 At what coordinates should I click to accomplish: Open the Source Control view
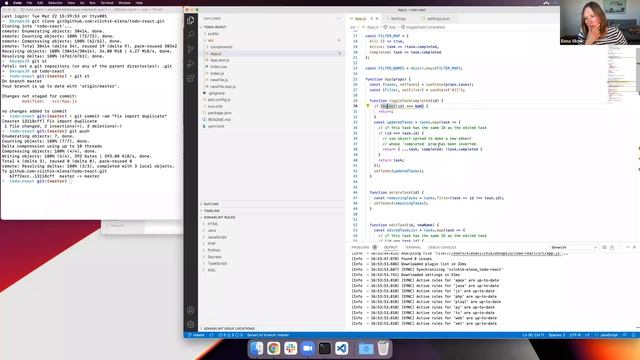191,49
